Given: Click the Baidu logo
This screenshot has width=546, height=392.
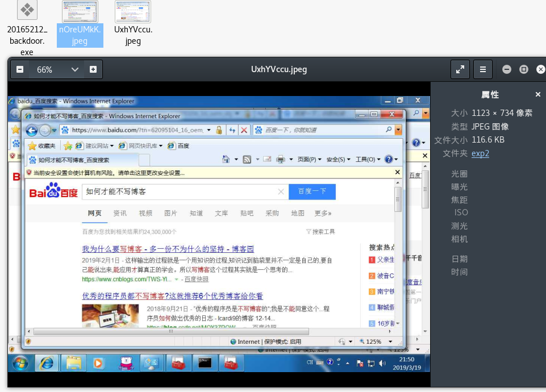Looking at the screenshot, I should [53, 190].
